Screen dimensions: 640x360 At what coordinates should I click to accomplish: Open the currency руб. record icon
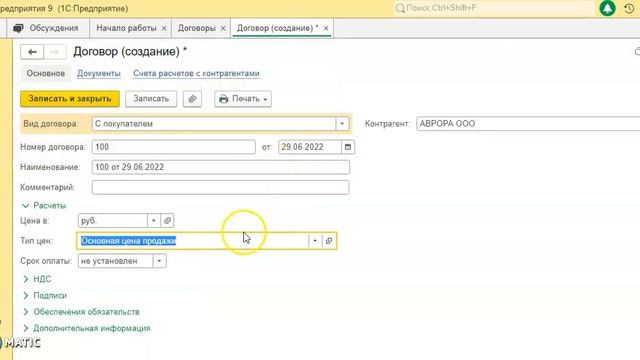pos(167,221)
